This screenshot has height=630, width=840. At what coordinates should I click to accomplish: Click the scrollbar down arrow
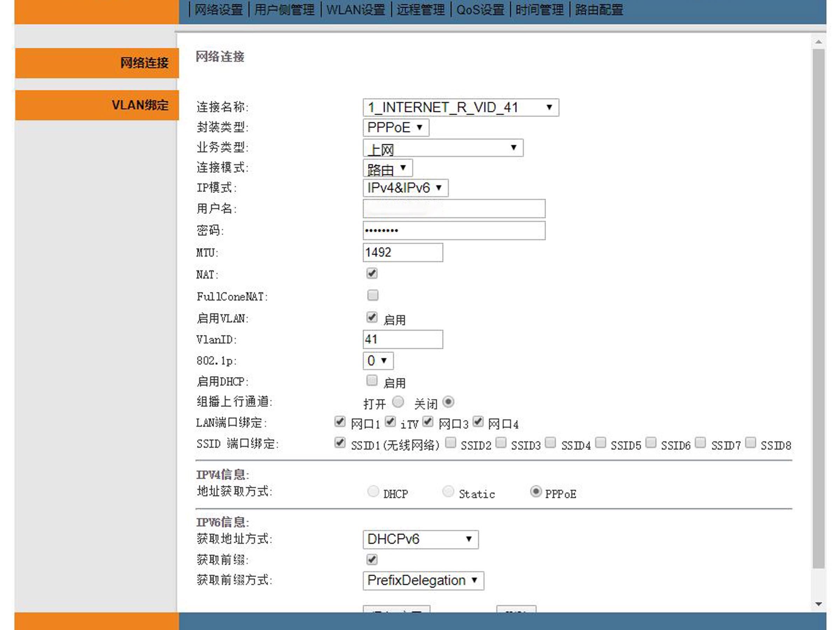point(818,604)
